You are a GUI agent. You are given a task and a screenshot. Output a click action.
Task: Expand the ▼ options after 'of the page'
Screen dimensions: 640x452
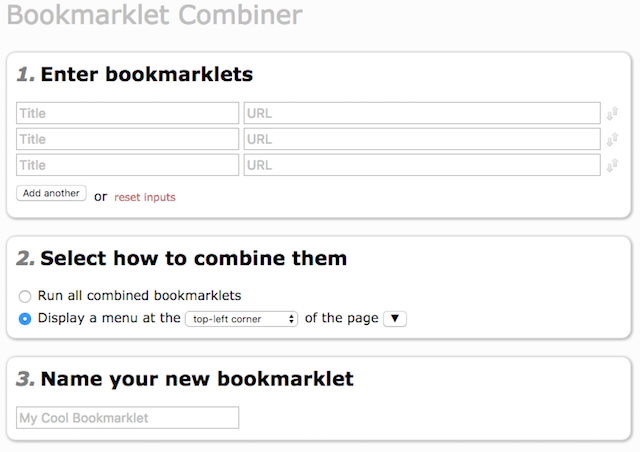click(395, 319)
